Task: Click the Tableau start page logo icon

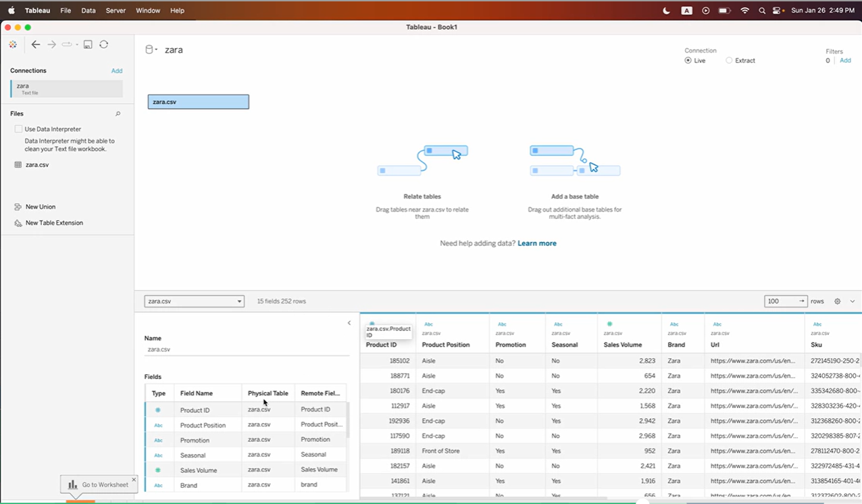Action: point(13,45)
